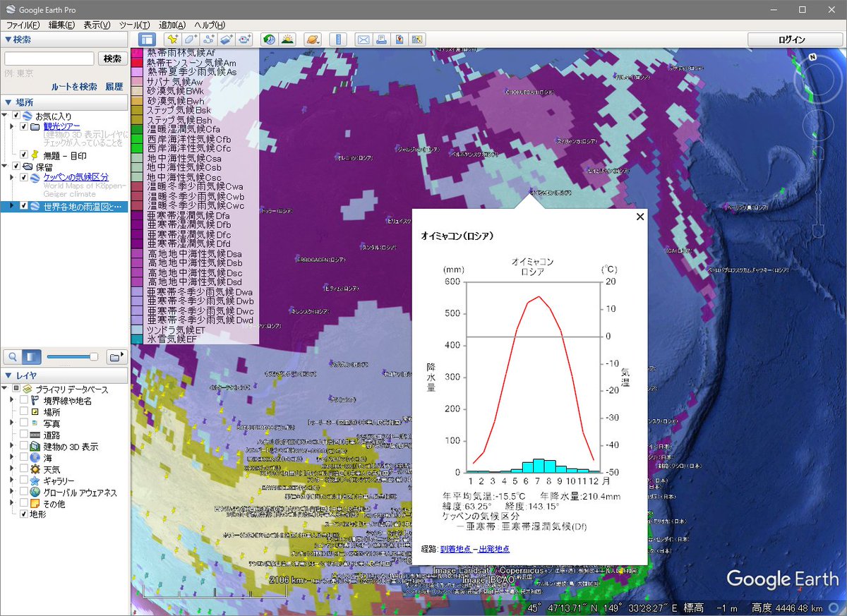Viewport: 847px width, 616px height.
Task: Email the view with envelope icon
Action: [x=363, y=40]
